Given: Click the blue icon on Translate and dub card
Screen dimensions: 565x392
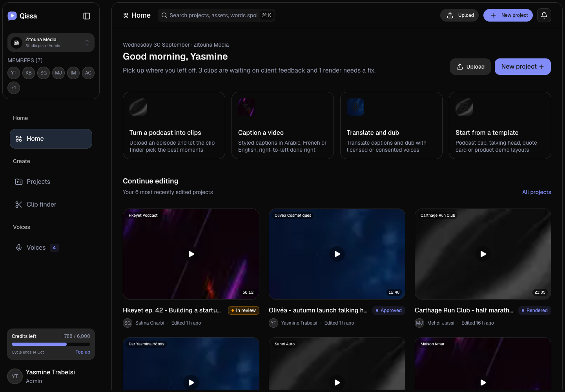Looking at the screenshot, I should (355, 107).
